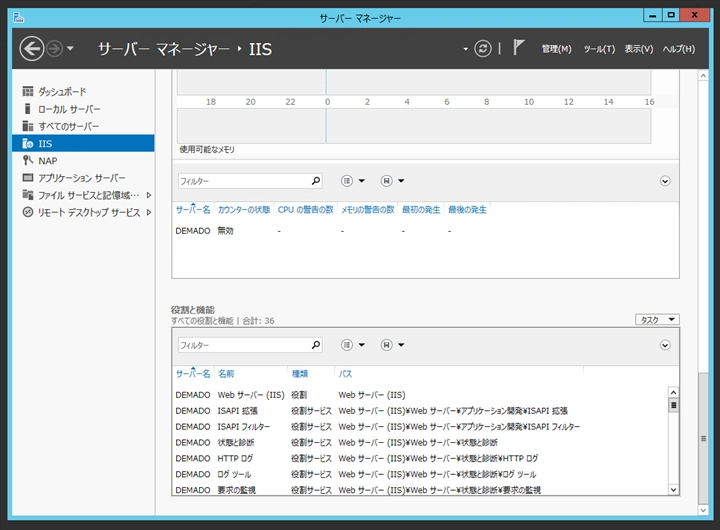Image resolution: width=720 pixels, height=530 pixels.
Task: Sort by カウンターの状態 column
Action: pyautogui.click(x=244, y=210)
